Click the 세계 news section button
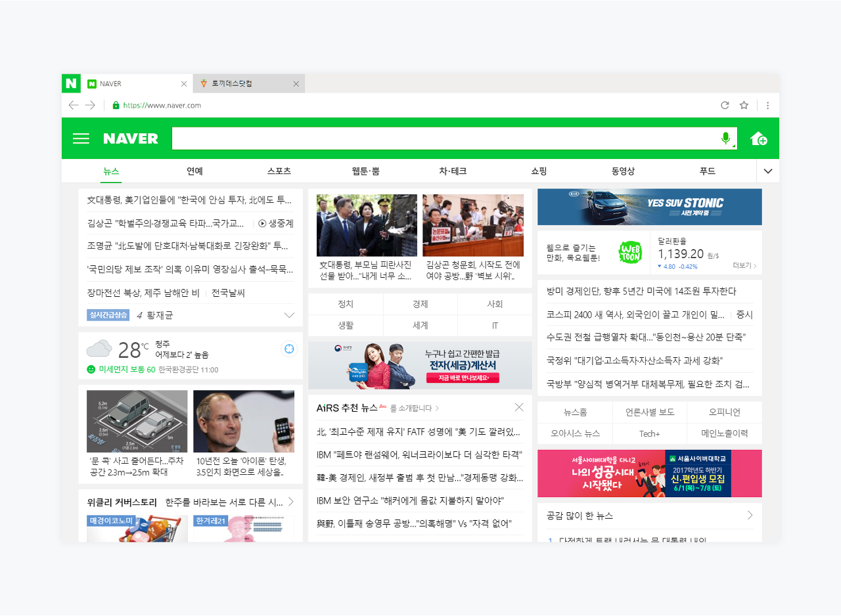Screen dimensions: 841x616 click(420, 326)
